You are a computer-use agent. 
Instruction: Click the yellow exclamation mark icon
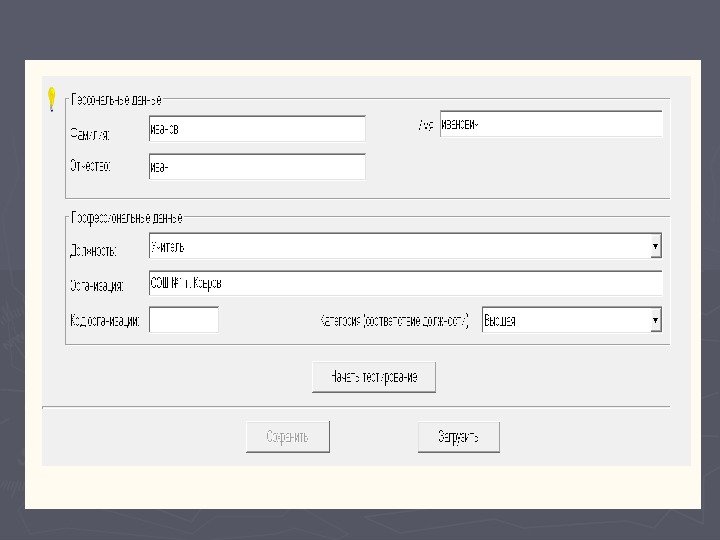coord(51,99)
